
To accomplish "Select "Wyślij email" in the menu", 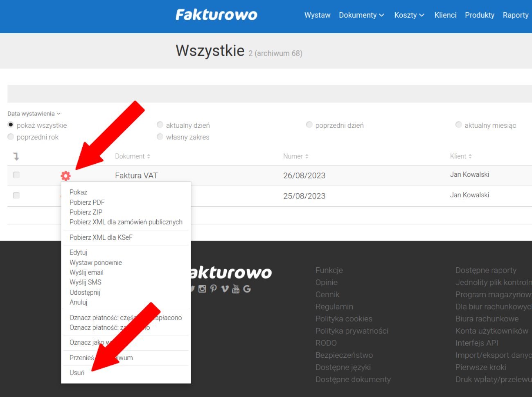I will (86, 273).
